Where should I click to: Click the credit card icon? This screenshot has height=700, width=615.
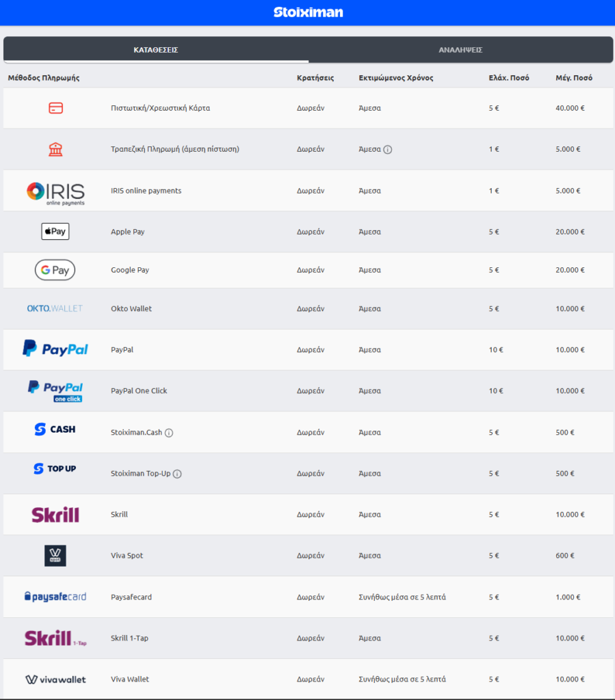(x=55, y=108)
